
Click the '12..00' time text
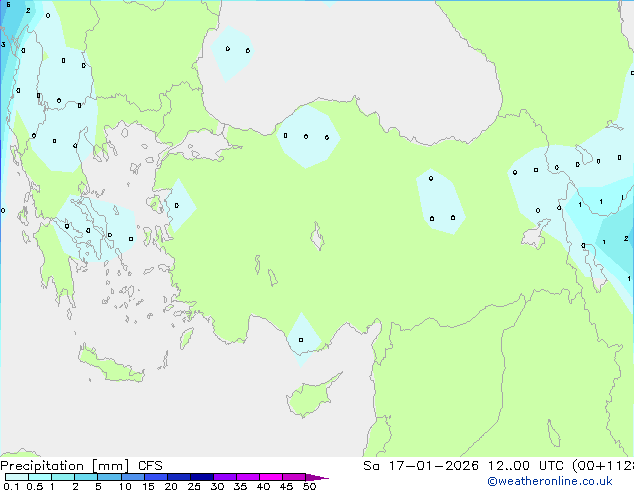[x=508, y=466]
